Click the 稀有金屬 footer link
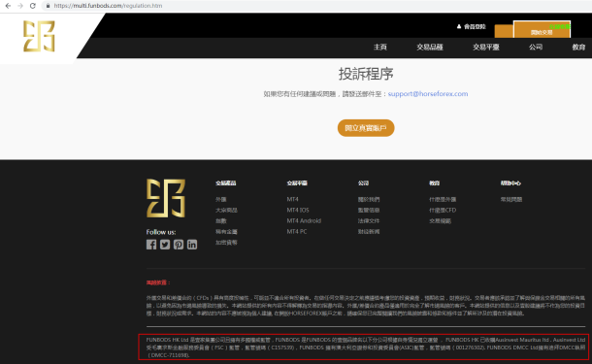Screen dimensions: 592x364 (x=226, y=232)
